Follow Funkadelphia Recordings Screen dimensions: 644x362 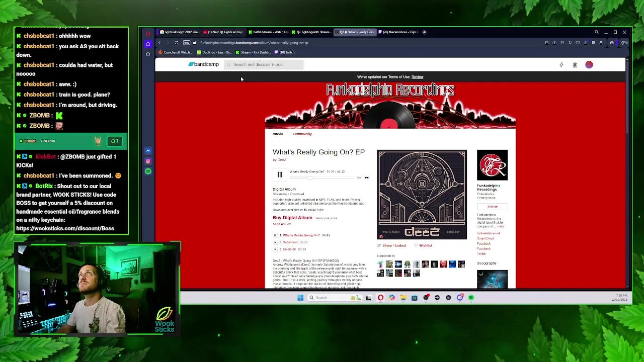click(492, 207)
